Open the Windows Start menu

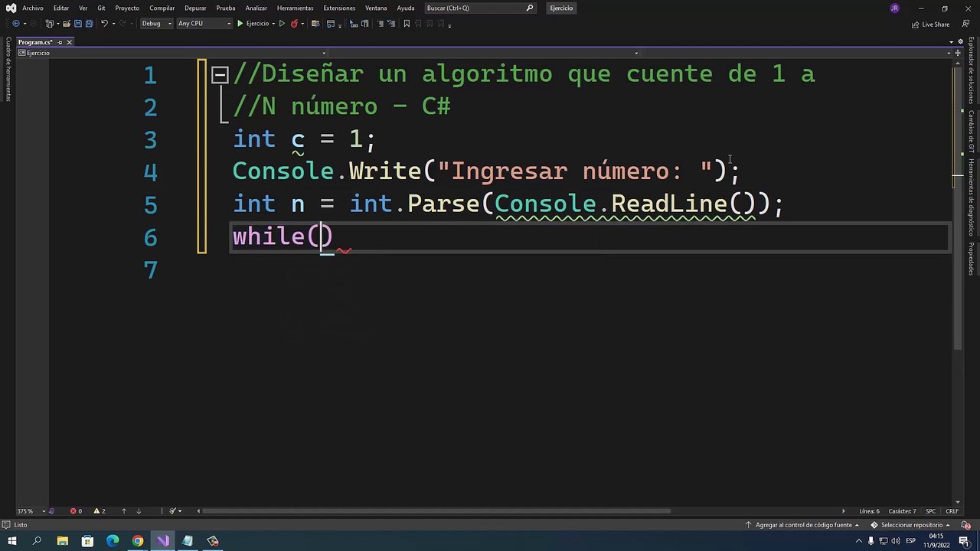tap(11, 541)
